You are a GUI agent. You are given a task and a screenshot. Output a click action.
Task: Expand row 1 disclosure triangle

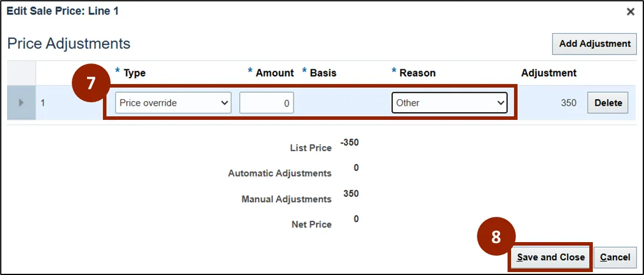22,103
